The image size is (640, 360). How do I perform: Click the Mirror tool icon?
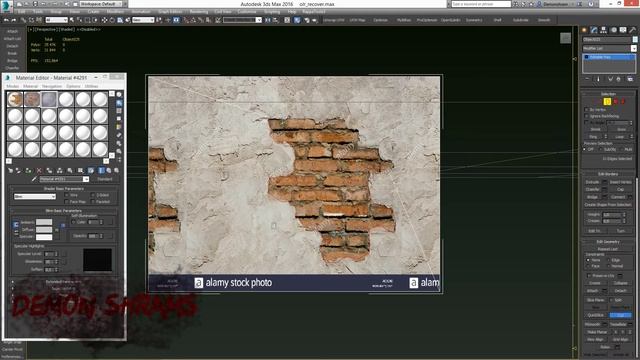[x=268, y=20]
